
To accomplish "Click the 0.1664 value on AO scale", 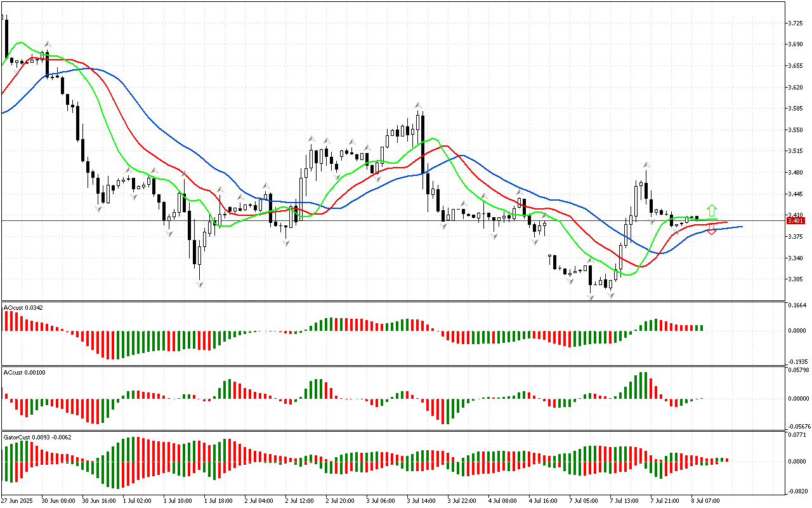I will coord(797,305).
